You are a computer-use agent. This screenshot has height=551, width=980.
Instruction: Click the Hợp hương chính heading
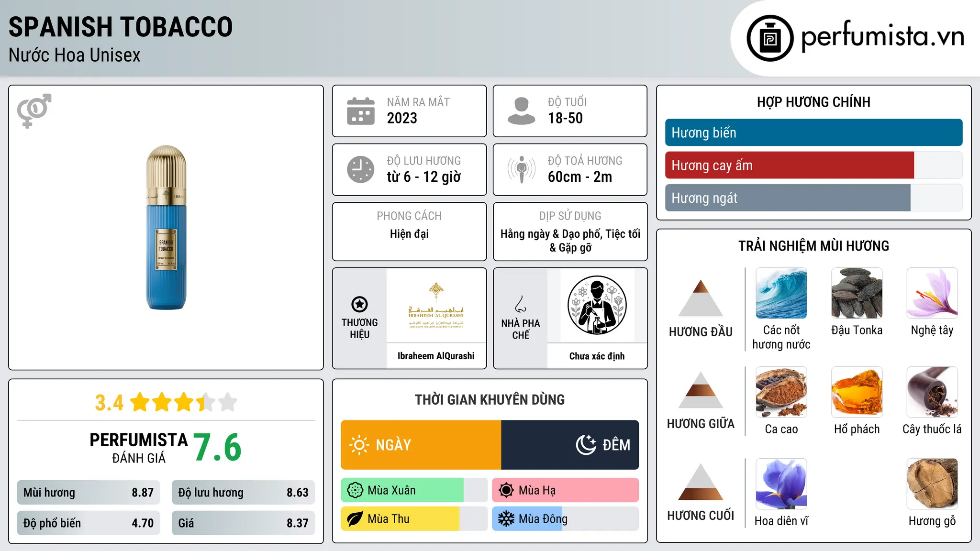(813, 102)
